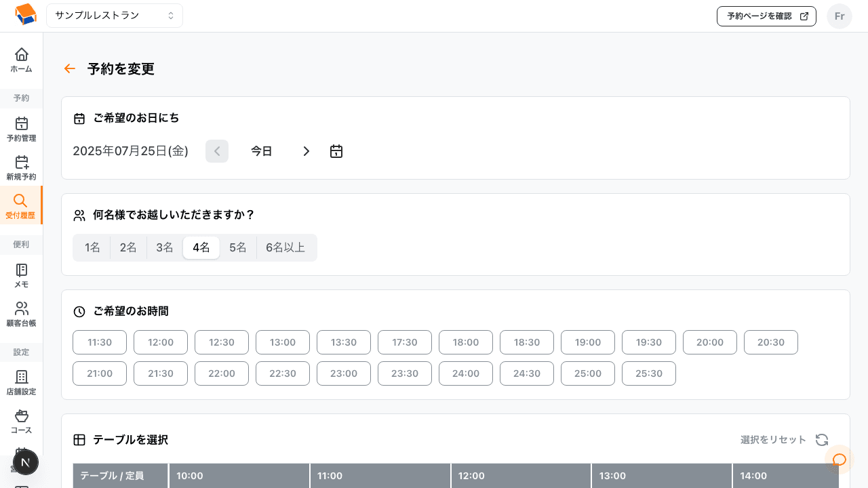Open the Fr user avatar menu
This screenshot has height=488, width=868.
coord(839,16)
